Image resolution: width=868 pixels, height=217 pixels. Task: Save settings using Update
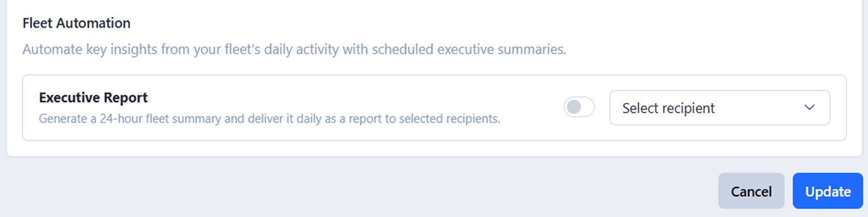827,191
